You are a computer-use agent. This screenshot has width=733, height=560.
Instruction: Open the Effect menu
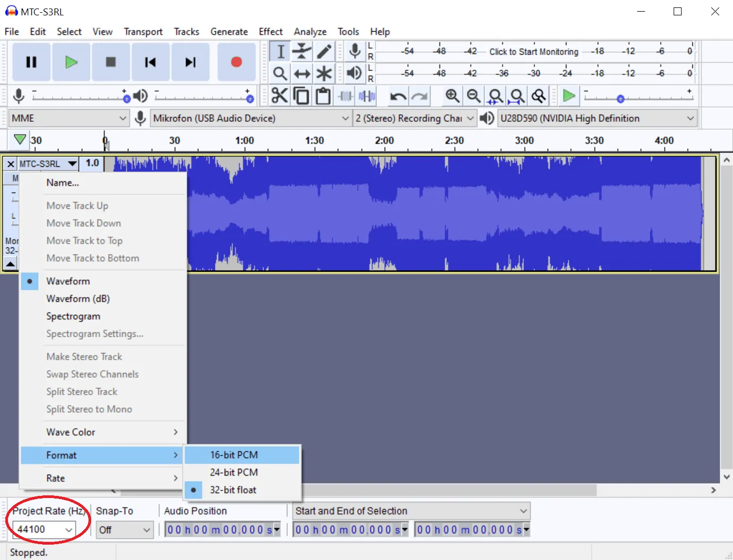(x=270, y=31)
